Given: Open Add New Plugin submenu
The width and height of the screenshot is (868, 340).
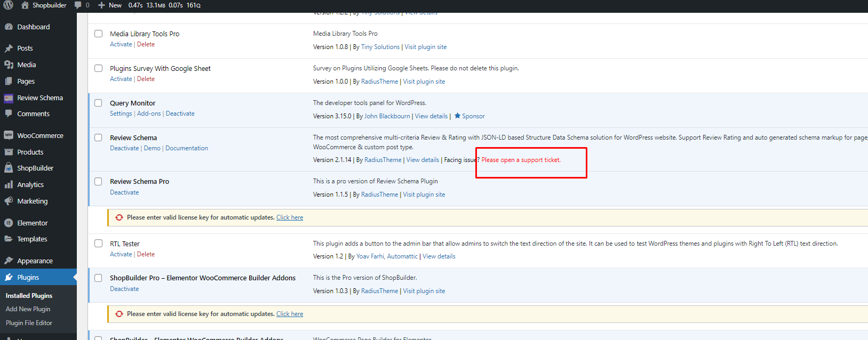Looking at the screenshot, I should click(28, 309).
